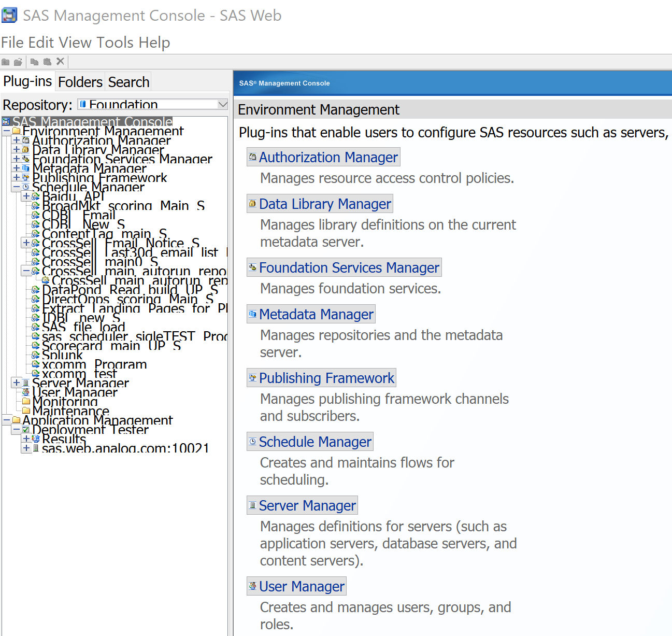Expand the CrossSell_Email_Notice_S node

coord(25,243)
